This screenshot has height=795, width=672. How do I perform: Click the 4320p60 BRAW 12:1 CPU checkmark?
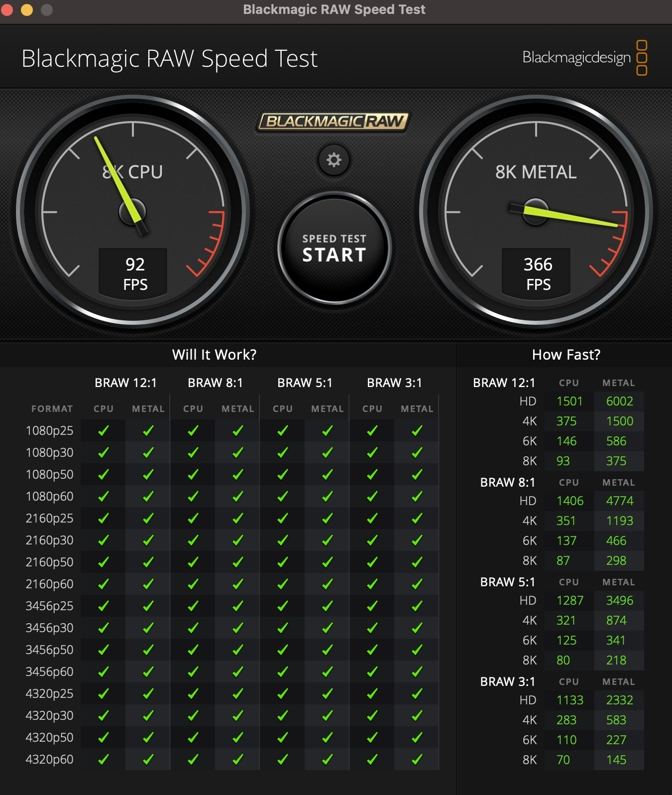click(x=104, y=760)
